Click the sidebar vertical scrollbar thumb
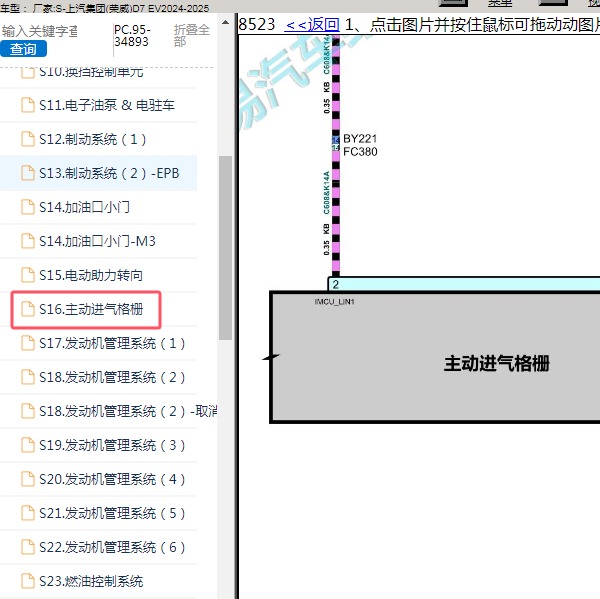 225,248
